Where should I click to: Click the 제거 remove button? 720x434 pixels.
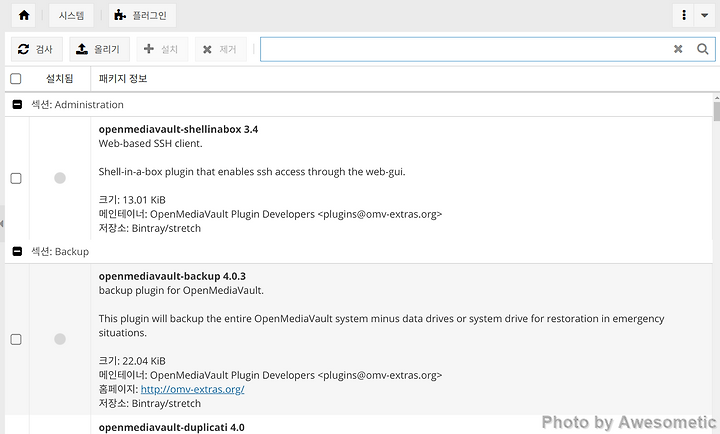pyautogui.click(x=221, y=49)
